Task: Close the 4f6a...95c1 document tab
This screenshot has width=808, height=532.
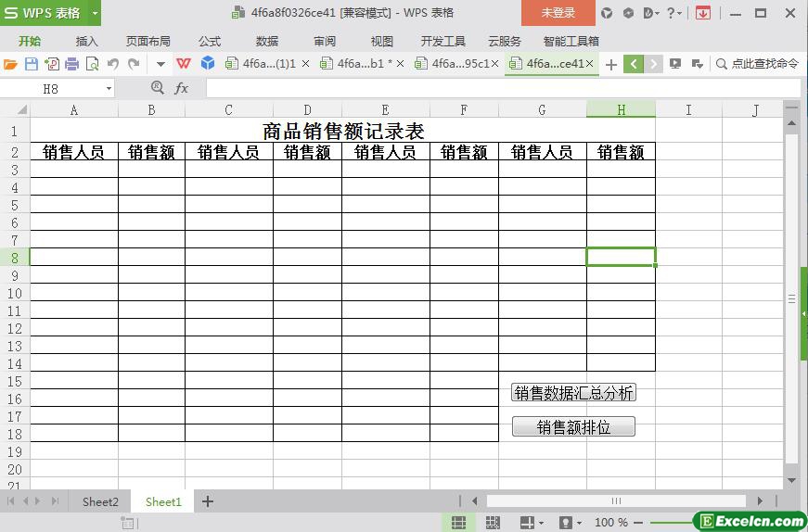Action: 494,64
